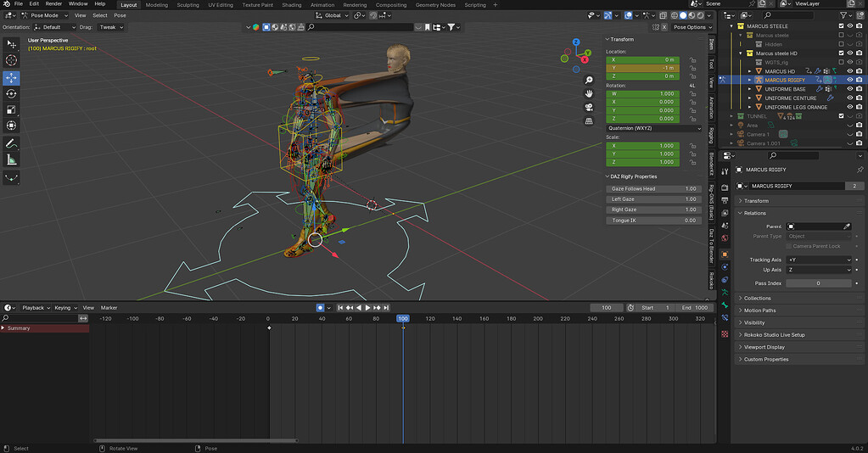Toggle camera view in the viewport
The image size is (868, 453).
click(589, 107)
